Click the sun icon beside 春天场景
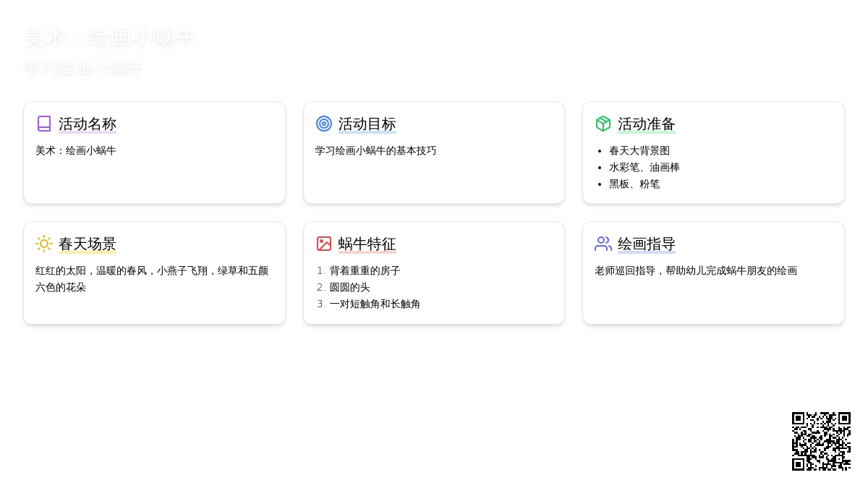 (44, 244)
